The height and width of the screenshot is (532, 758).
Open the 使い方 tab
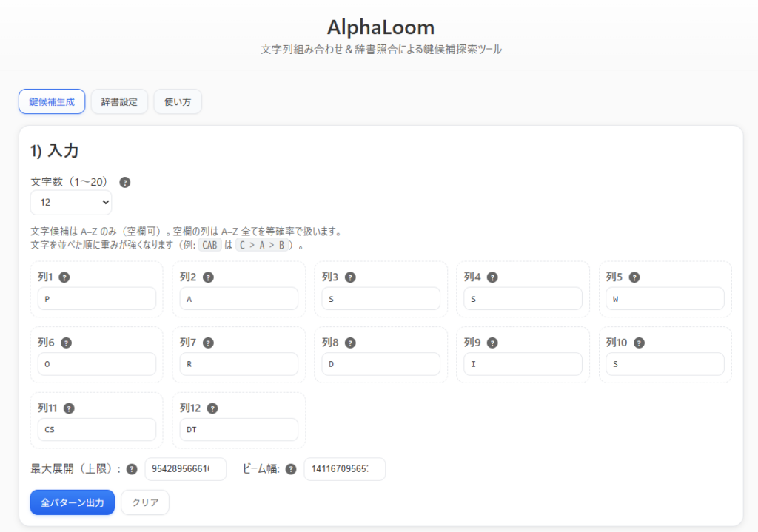(x=178, y=102)
